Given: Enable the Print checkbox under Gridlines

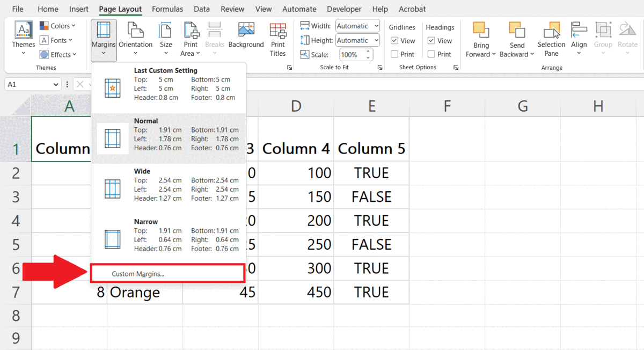Looking at the screenshot, I should tap(395, 54).
